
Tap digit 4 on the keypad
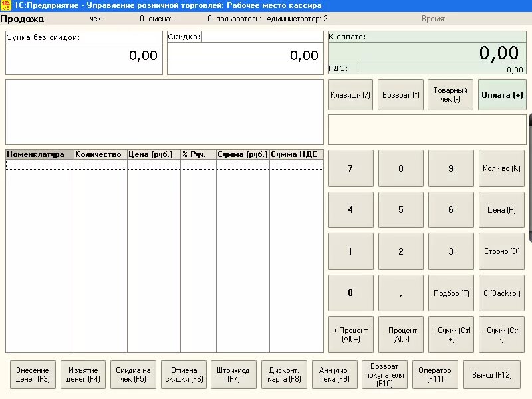click(x=350, y=209)
